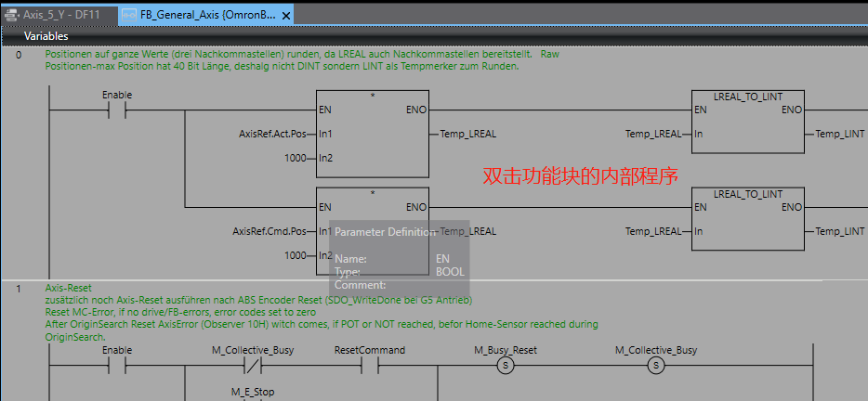Select the second LREAL_TO_LINT function block
Image resolution: width=868 pixels, height=401 pixels.
[748, 220]
